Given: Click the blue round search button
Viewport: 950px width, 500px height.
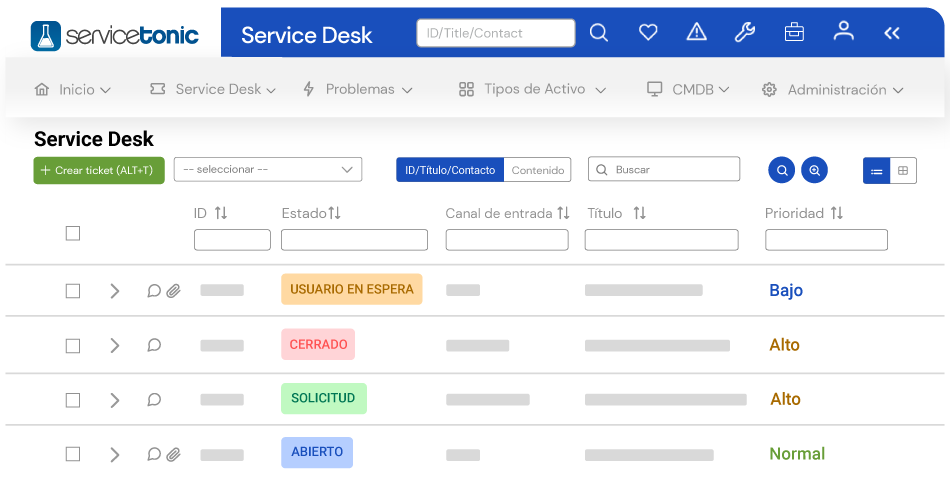Looking at the screenshot, I should click(782, 170).
